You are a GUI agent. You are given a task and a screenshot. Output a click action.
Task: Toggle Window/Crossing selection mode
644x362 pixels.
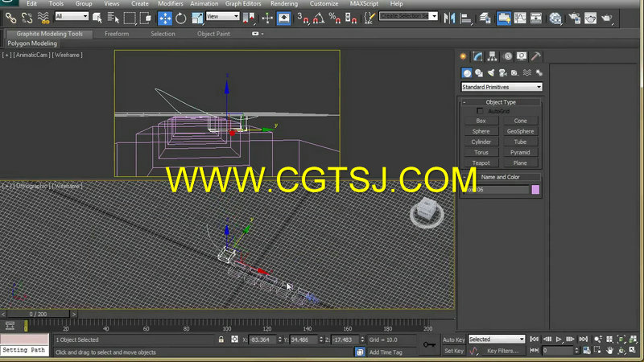146,18
